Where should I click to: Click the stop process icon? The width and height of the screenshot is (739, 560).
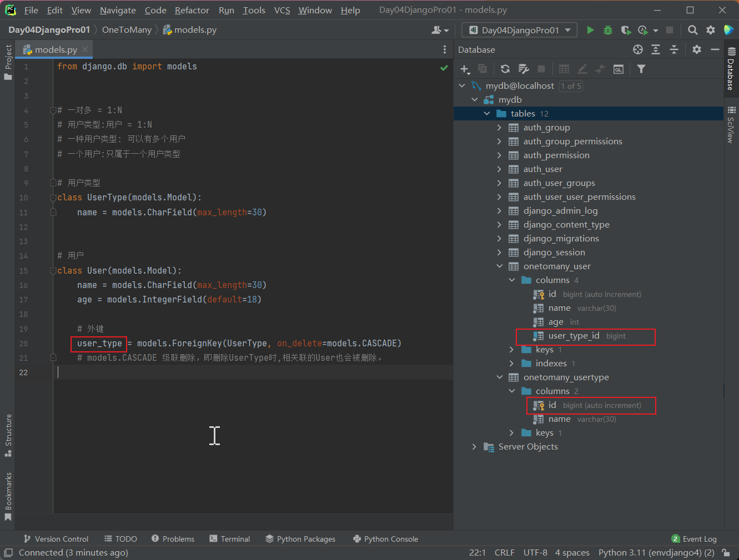coord(670,30)
